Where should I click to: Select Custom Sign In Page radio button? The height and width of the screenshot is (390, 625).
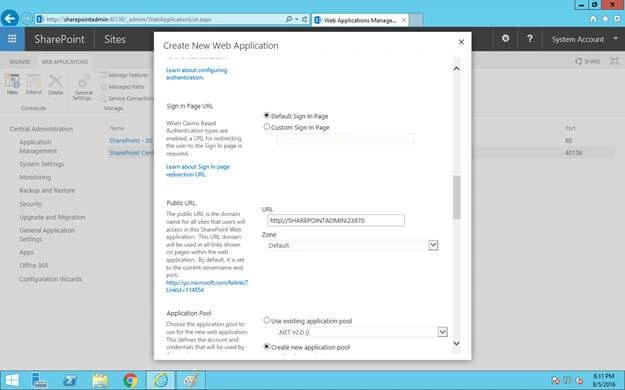click(x=267, y=127)
